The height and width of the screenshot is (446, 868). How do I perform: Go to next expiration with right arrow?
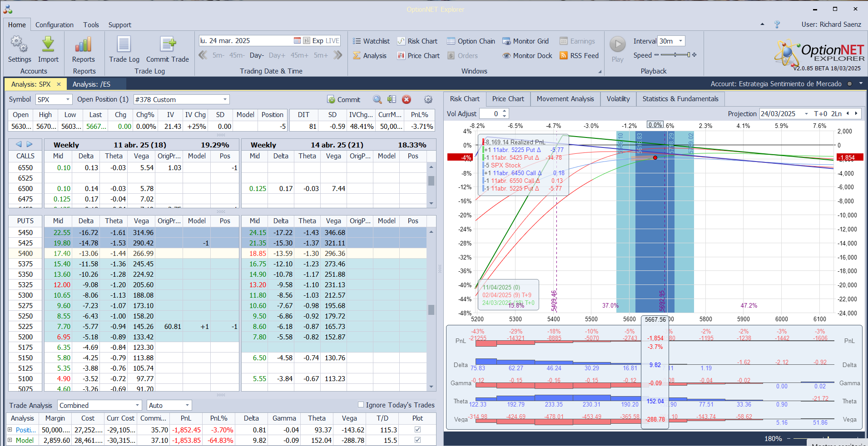tap(30, 144)
